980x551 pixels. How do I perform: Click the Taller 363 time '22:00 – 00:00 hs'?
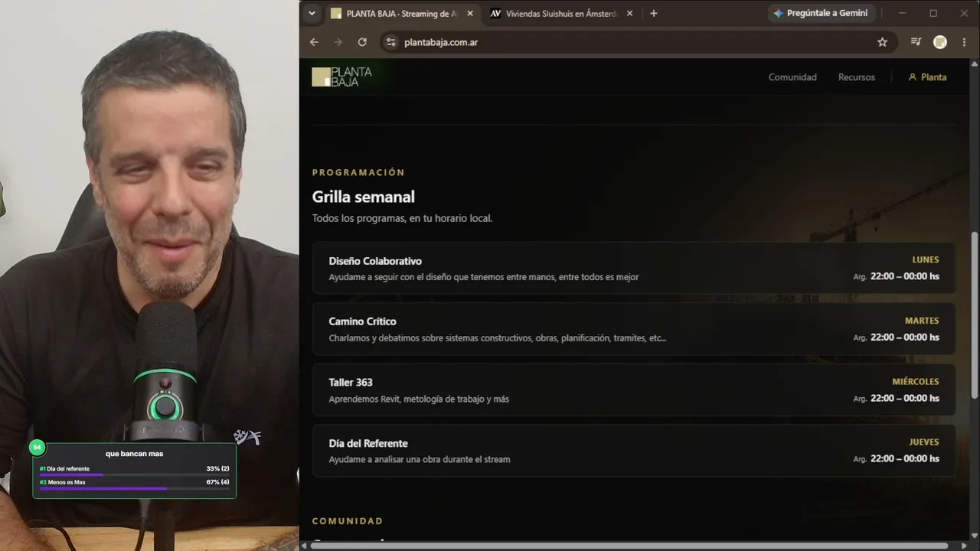[x=905, y=398]
